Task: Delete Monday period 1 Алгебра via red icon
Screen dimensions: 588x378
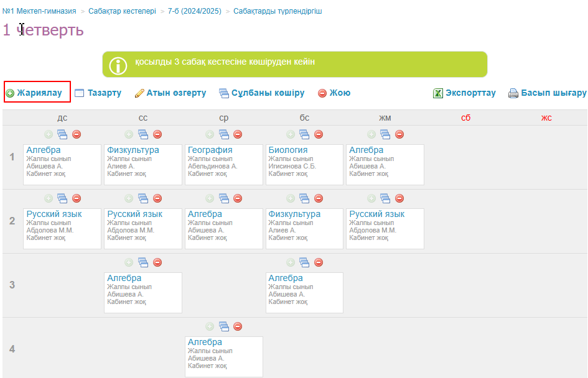Action: [x=77, y=134]
